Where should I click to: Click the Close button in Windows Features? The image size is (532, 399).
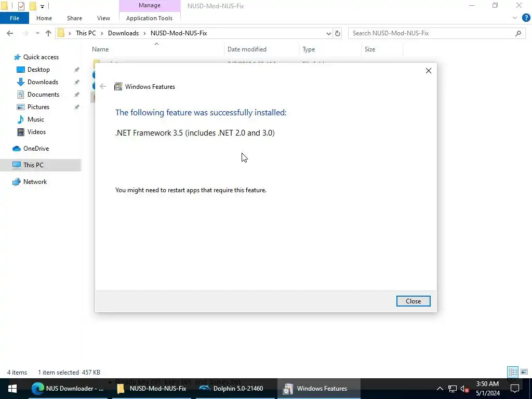pyautogui.click(x=413, y=301)
